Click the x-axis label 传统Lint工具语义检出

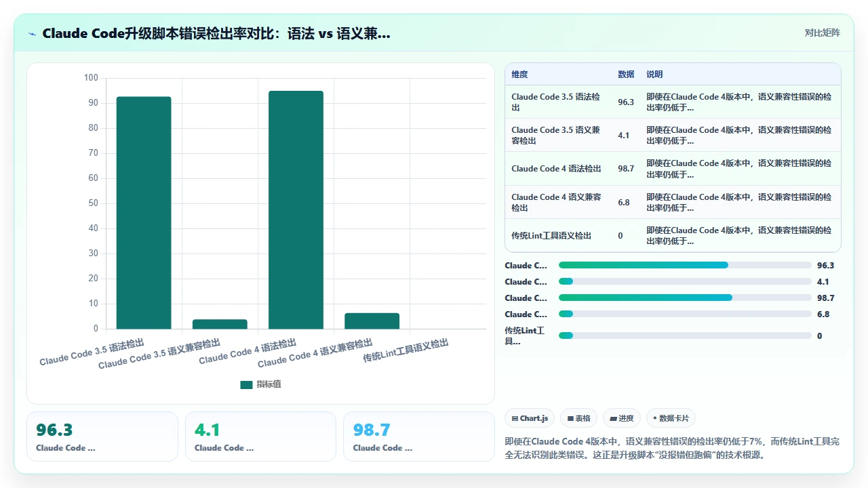(406, 350)
